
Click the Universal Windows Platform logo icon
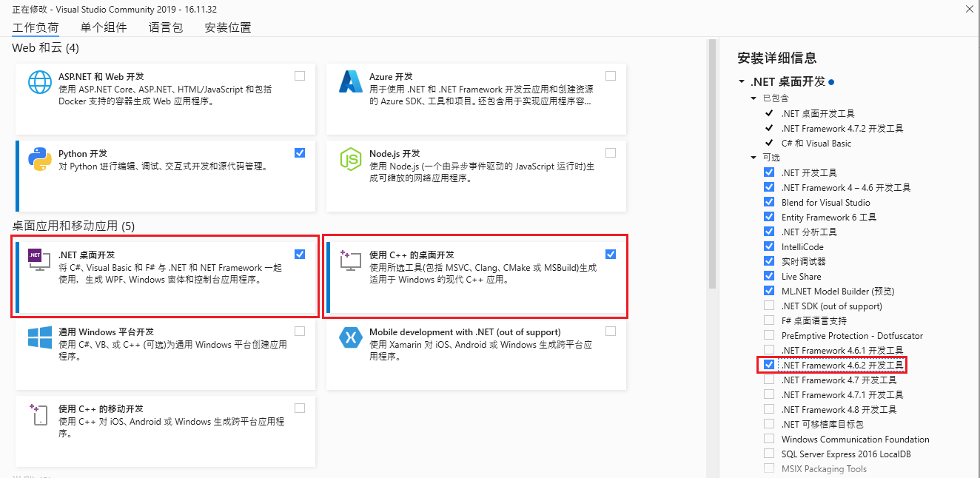pos(39,337)
